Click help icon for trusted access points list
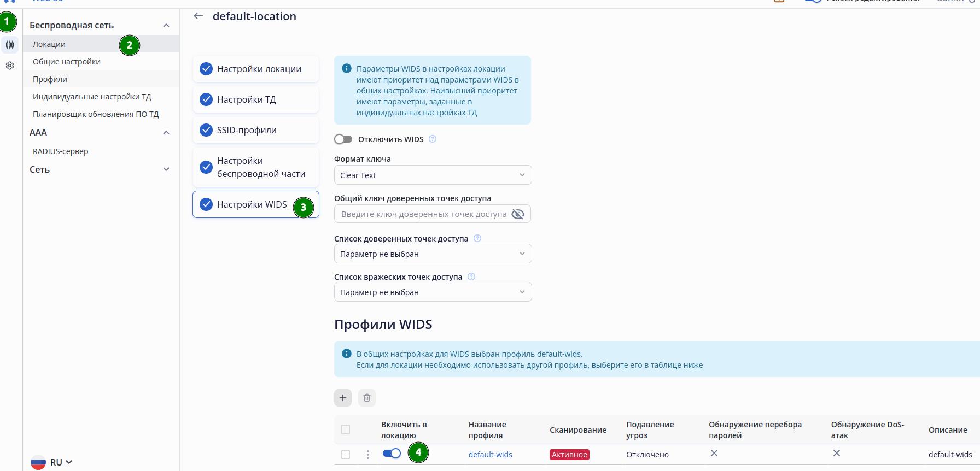 [x=477, y=238]
